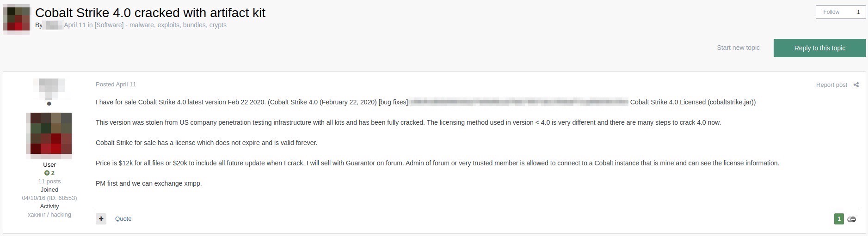Report this post
This screenshot has height=236, width=868.
[x=831, y=85]
